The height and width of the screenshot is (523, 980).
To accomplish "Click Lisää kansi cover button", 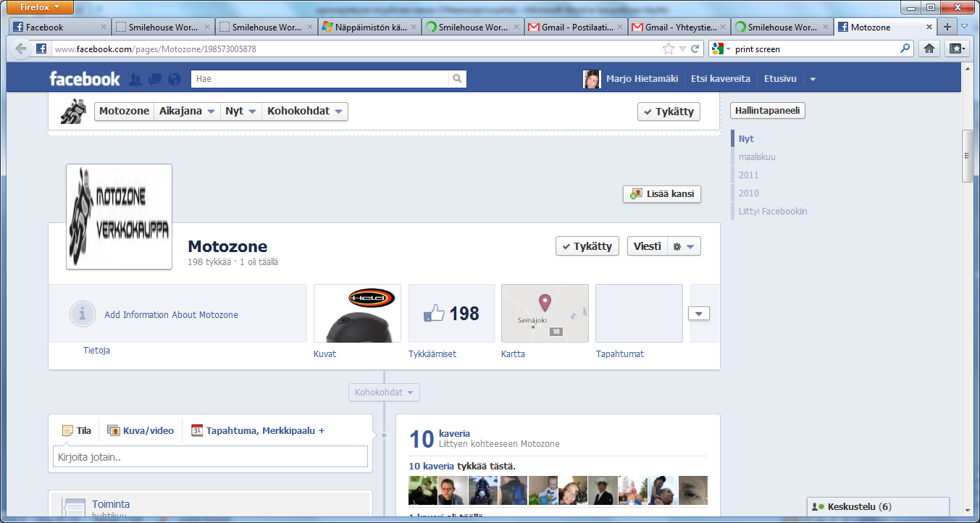I will pyautogui.click(x=662, y=194).
